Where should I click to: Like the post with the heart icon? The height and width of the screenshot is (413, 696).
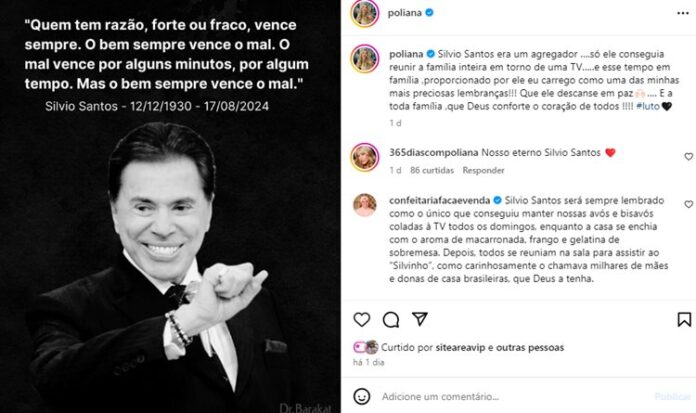point(362,320)
